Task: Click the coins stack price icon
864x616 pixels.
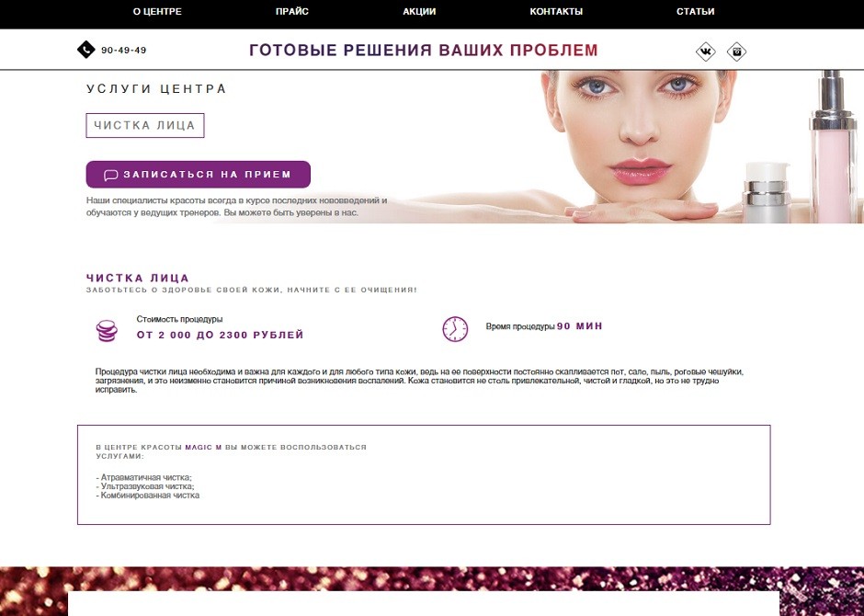Action: click(x=107, y=331)
